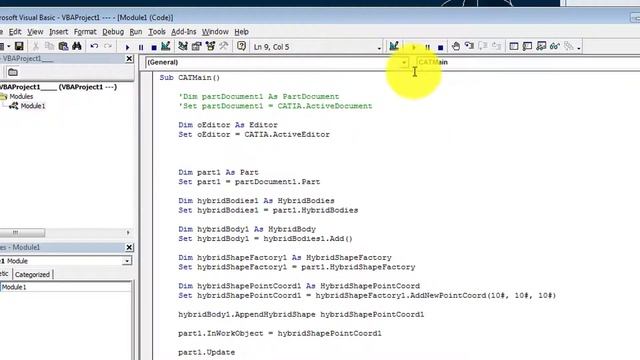Open the Format menu
This screenshot has height=360, width=640.
click(85, 32)
